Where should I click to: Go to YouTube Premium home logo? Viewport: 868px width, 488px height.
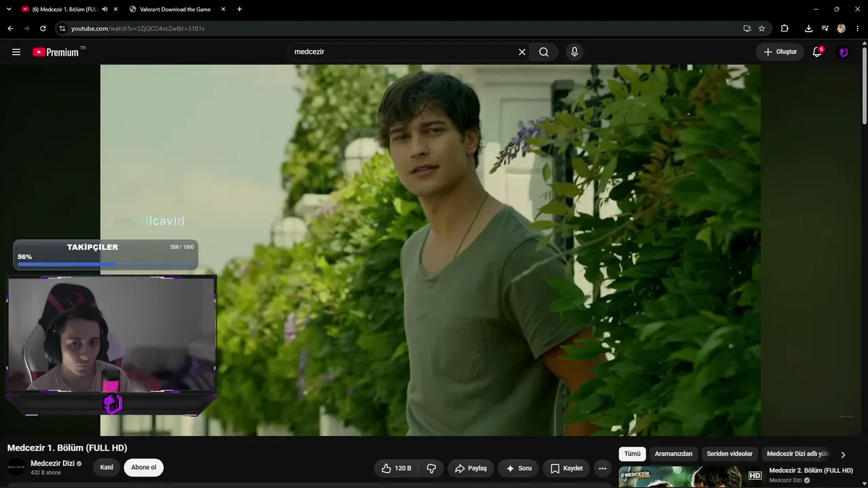click(56, 52)
